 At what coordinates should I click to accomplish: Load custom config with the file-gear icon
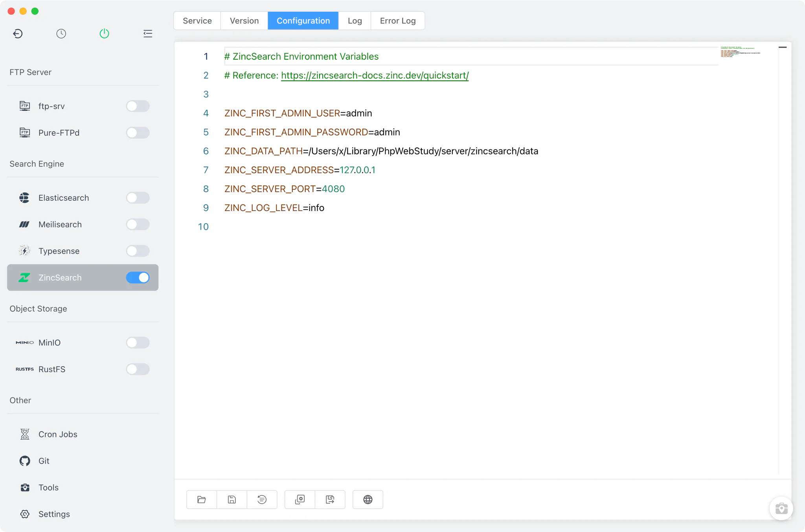point(300,499)
